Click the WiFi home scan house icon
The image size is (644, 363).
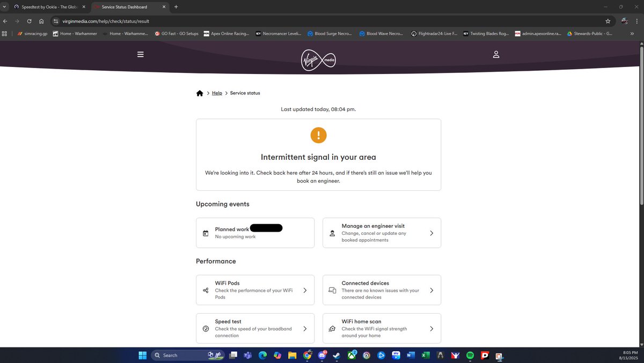coord(332,329)
